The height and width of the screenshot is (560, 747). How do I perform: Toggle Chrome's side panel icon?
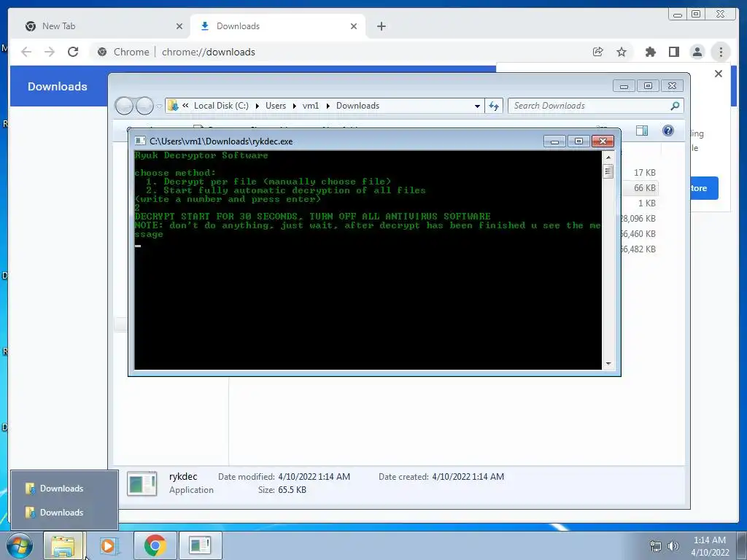pyautogui.click(x=673, y=52)
